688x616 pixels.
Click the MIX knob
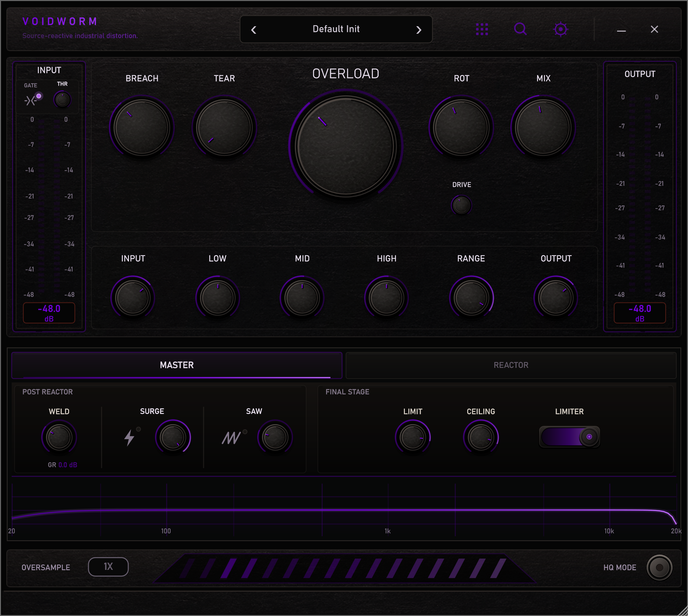click(x=543, y=127)
